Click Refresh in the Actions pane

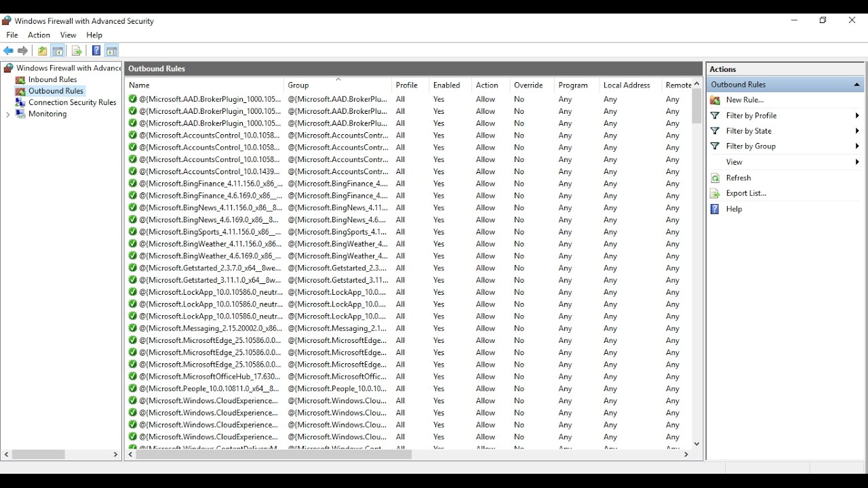pos(738,178)
